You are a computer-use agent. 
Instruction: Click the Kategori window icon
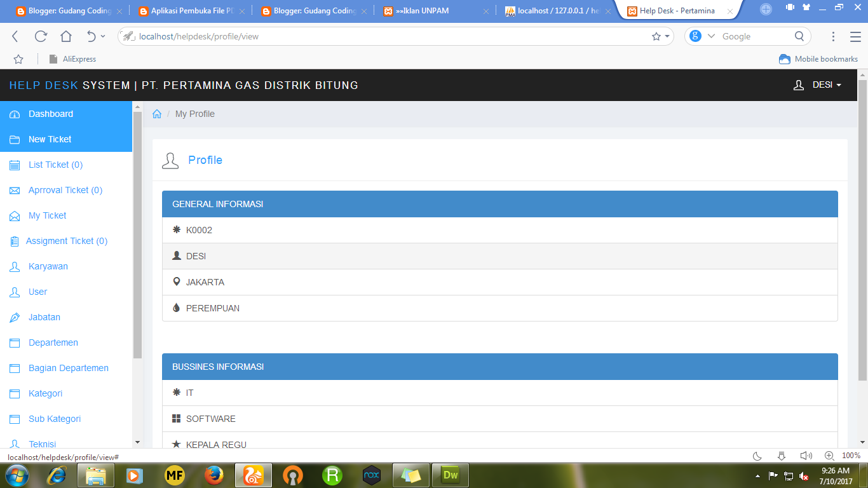(x=15, y=394)
